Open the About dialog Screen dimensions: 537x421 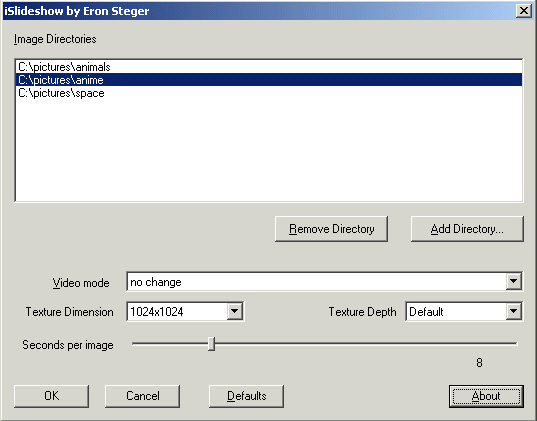click(x=486, y=396)
